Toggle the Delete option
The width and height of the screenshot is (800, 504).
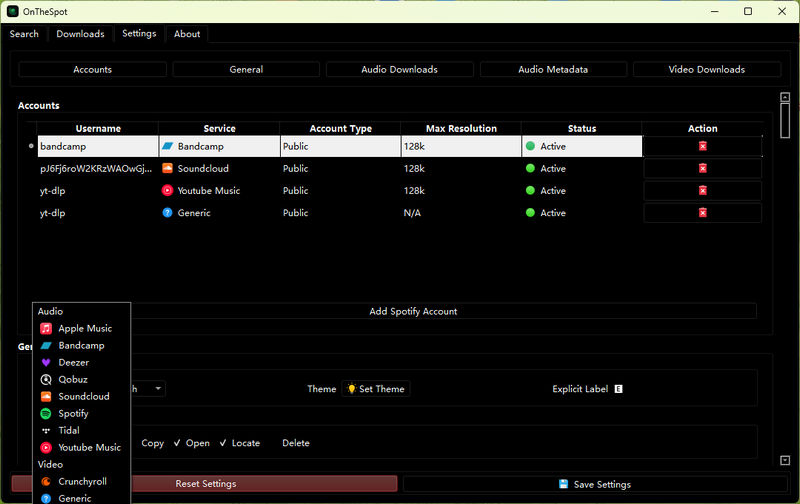[x=296, y=443]
